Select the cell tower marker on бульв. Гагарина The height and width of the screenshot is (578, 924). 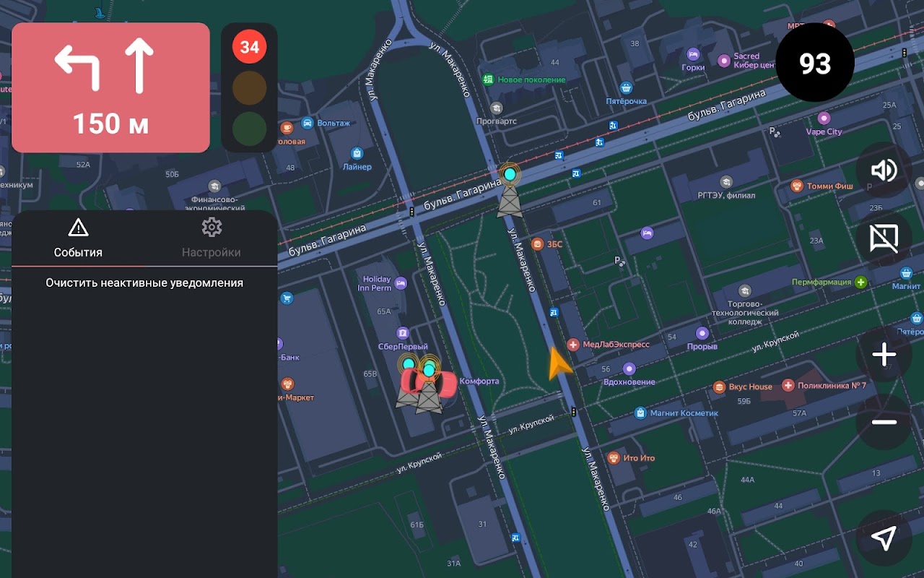[510, 190]
